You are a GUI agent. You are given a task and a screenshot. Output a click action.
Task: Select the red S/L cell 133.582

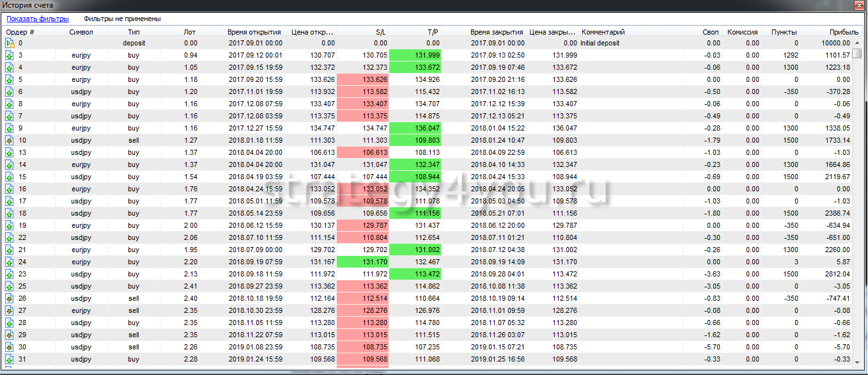[362, 92]
